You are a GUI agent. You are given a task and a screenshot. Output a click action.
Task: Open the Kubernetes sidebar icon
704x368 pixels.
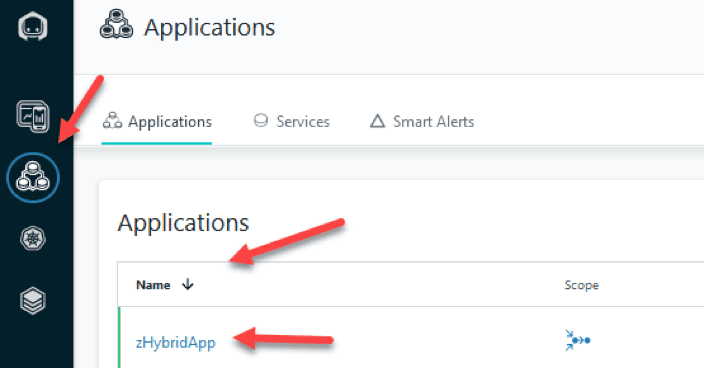[x=33, y=238]
